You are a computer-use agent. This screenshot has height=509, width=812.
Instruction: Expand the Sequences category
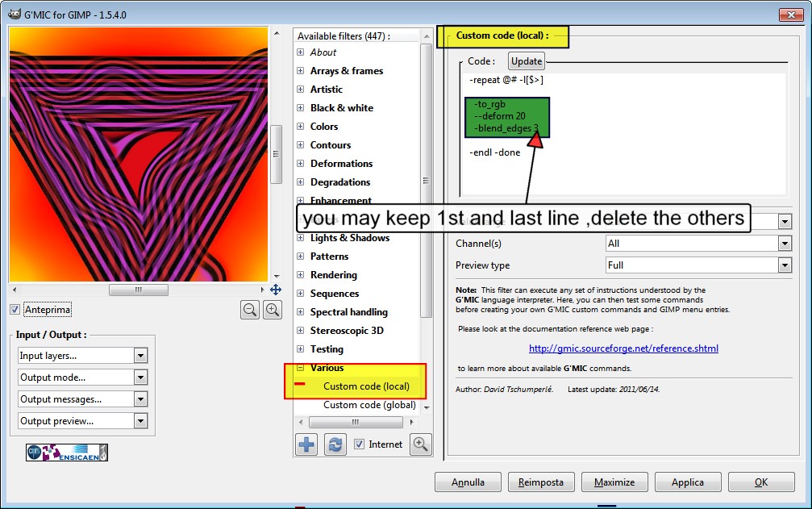(x=300, y=294)
